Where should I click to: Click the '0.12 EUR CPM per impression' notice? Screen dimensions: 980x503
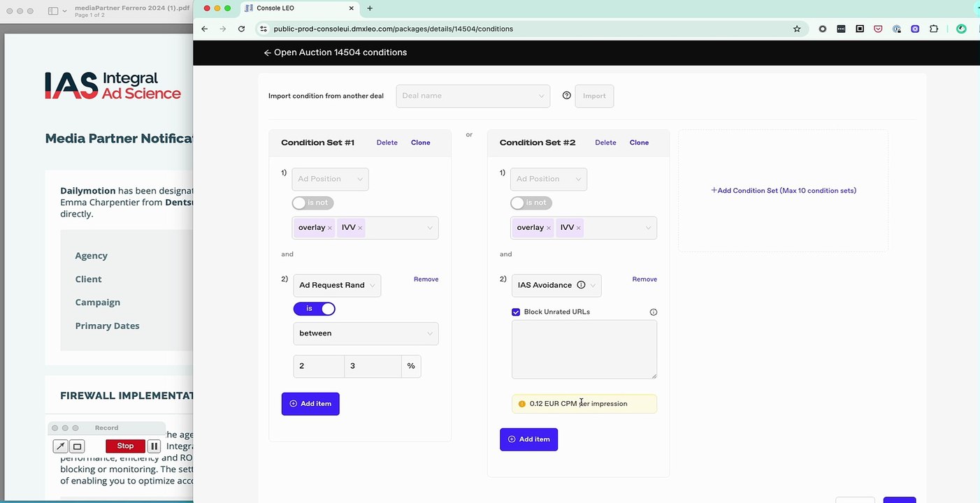pyautogui.click(x=584, y=404)
